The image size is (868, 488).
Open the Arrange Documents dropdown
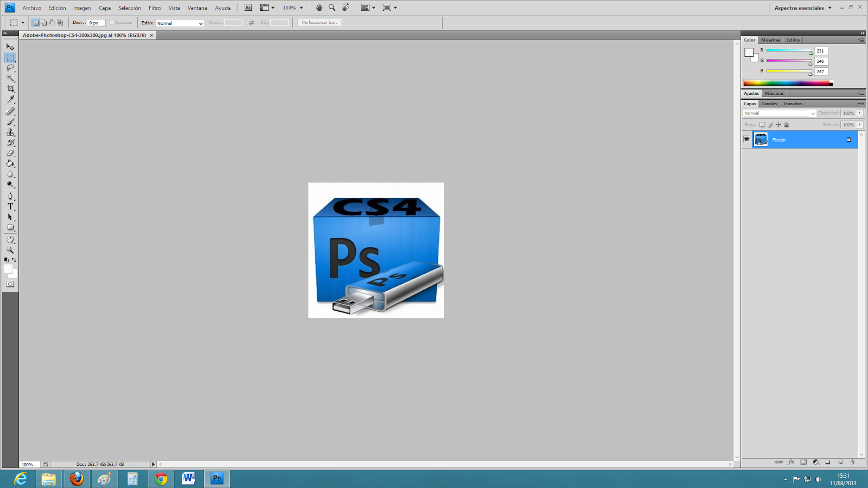click(368, 8)
